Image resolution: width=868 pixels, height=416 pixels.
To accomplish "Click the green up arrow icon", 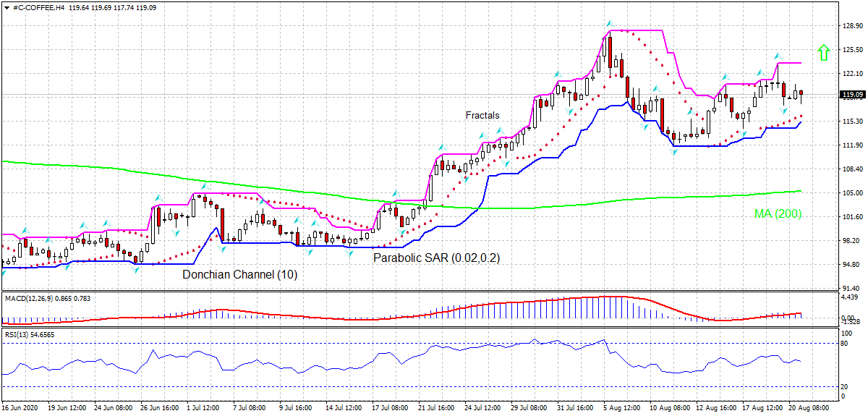I will [822, 52].
